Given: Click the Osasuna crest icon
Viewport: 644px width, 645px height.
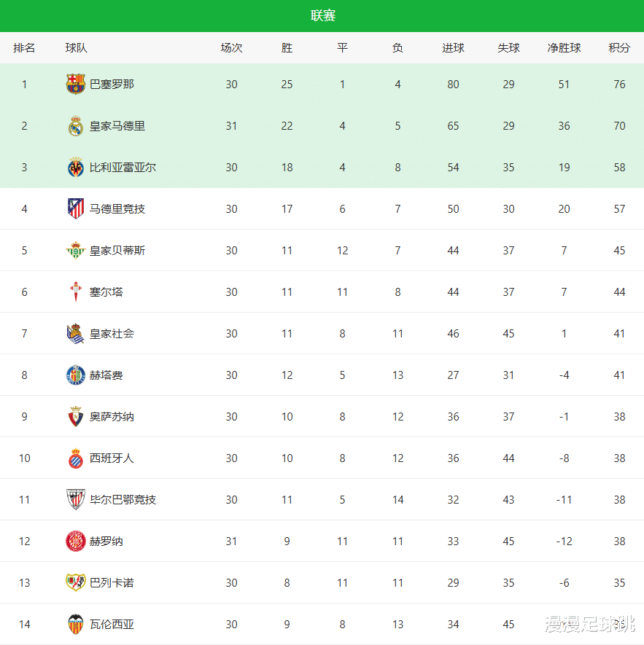Looking at the screenshot, I should pyautogui.click(x=76, y=417).
